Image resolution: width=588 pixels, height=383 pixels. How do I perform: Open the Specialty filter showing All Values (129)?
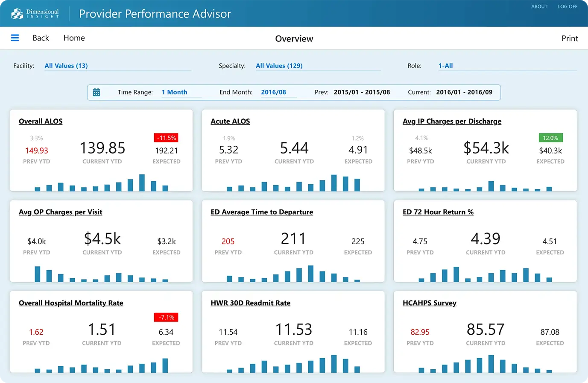[x=279, y=65]
